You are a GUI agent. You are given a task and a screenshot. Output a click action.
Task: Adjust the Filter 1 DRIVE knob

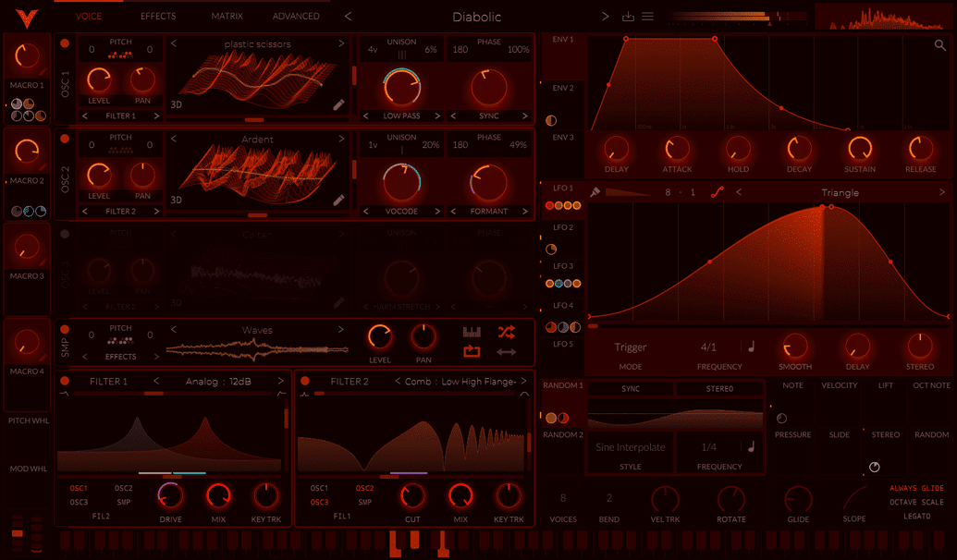[170, 496]
